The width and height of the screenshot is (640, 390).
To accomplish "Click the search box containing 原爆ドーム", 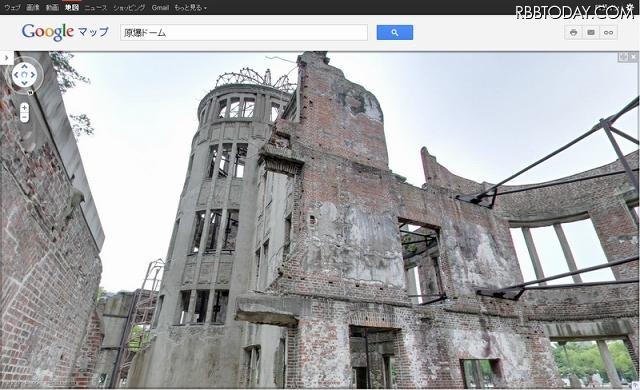I will (x=244, y=33).
